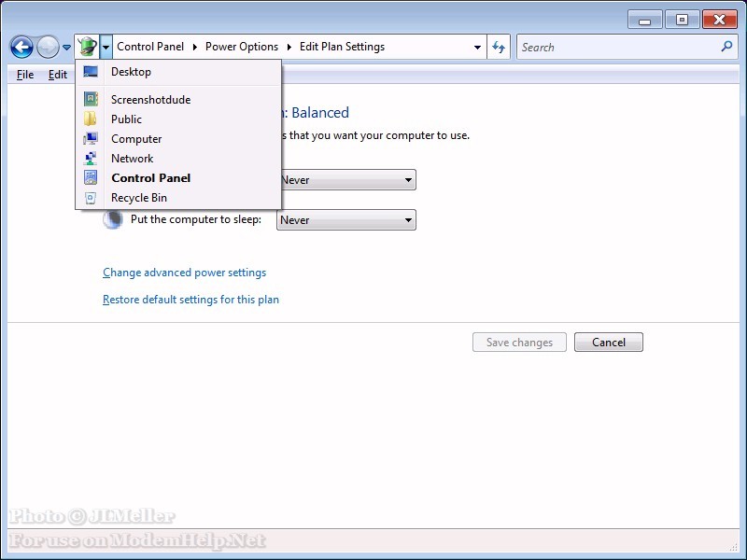
Task: Open Change advanced power settings link
Action: point(184,273)
